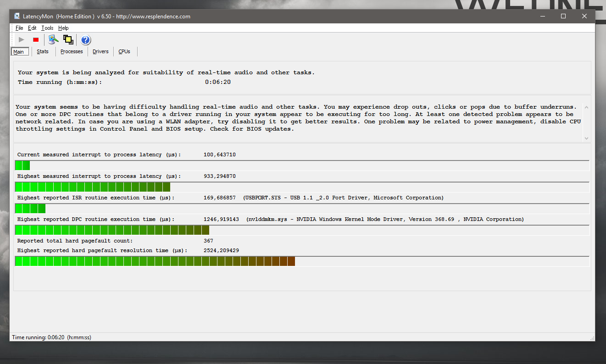Open the Help menu
Image resolution: width=606 pixels, height=364 pixels.
click(63, 28)
